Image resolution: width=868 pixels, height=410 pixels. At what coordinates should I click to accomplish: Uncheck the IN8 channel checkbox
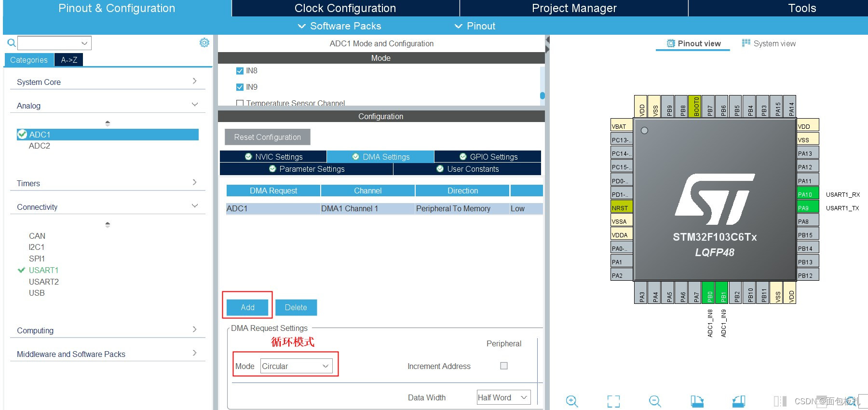(x=240, y=71)
